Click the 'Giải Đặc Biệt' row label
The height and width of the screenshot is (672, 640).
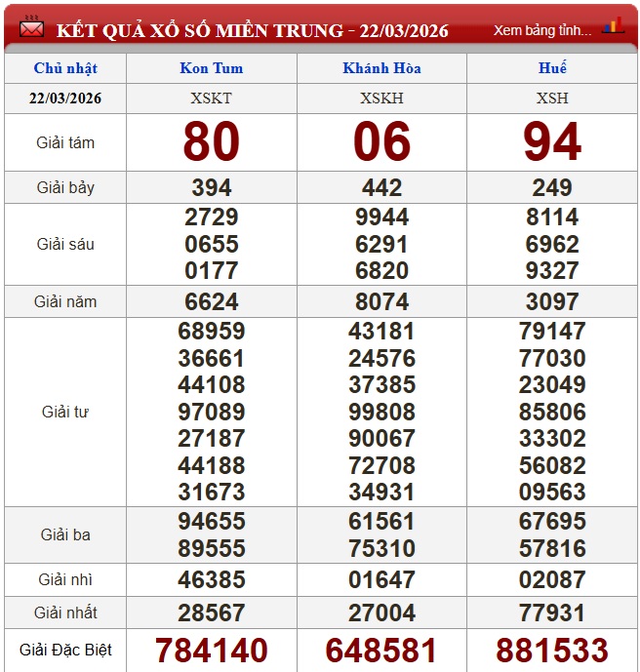click(x=65, y=650)
